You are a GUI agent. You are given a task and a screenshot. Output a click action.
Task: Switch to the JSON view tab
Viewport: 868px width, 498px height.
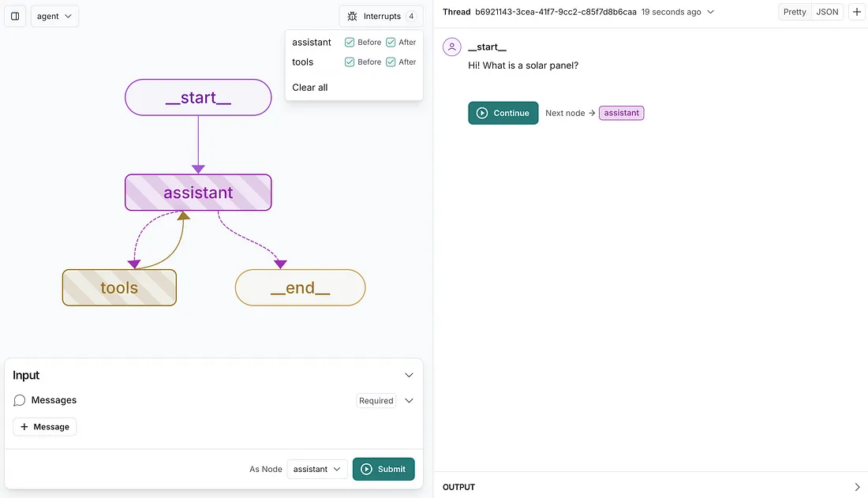pos(826,12)
